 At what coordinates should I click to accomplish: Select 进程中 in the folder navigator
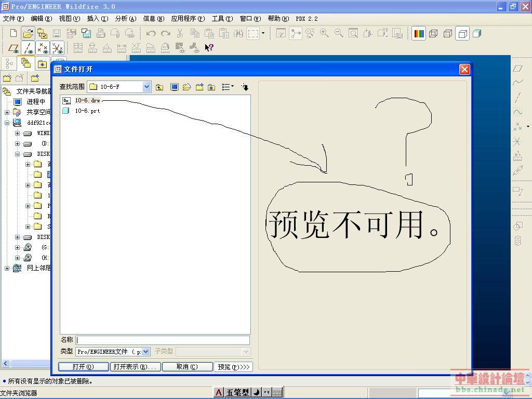tap(36, 102)
